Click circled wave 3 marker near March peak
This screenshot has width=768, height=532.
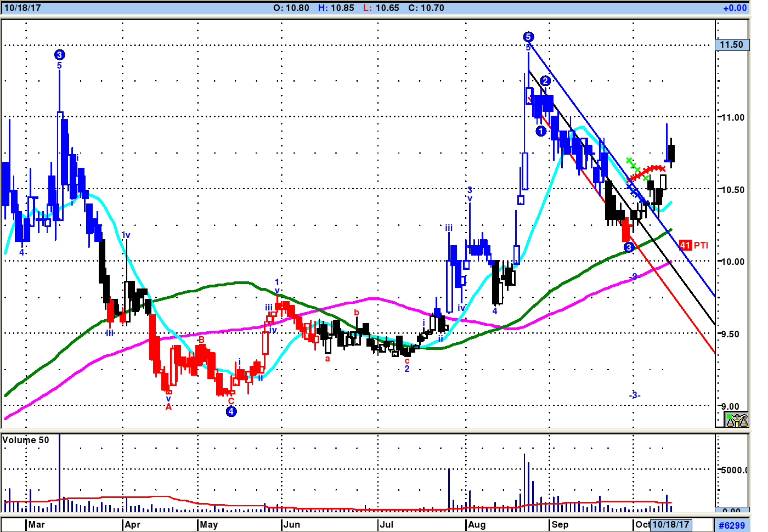tap(59, 54)
